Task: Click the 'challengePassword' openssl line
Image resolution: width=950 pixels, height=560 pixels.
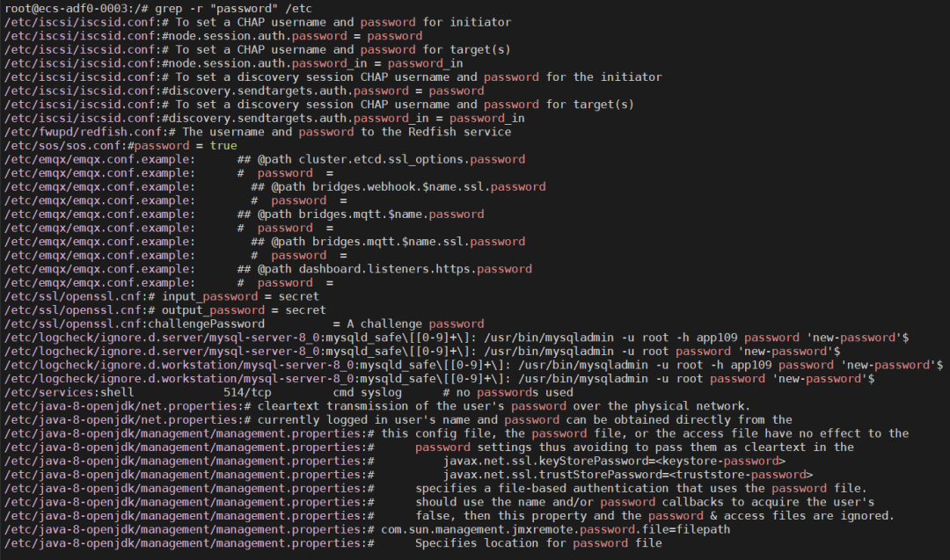Action: coord(245,324)
